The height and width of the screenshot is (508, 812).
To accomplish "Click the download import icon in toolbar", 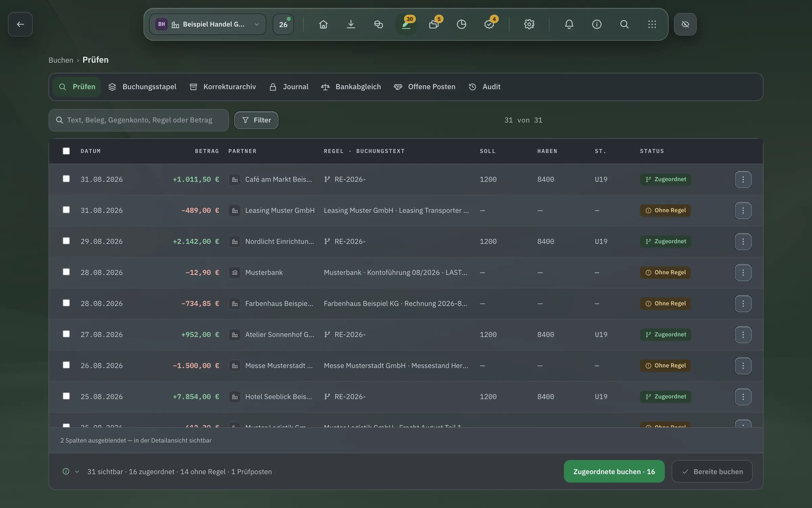I will [x=351, y=24].
